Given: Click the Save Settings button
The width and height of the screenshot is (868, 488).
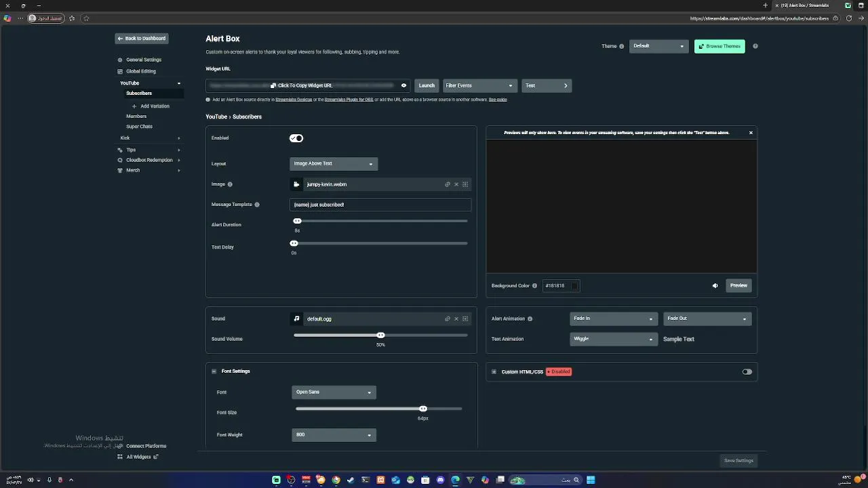Looking at the screenshot, I should pos(738,461).
